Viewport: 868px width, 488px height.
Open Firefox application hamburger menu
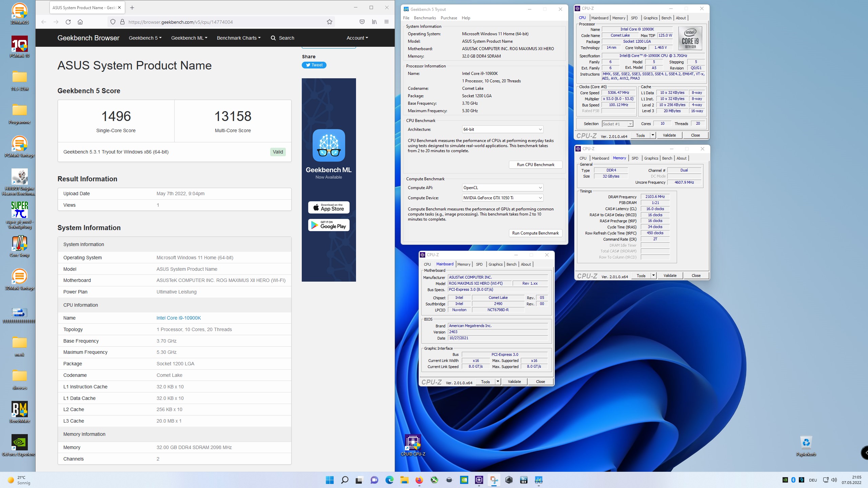coord(386,22)
